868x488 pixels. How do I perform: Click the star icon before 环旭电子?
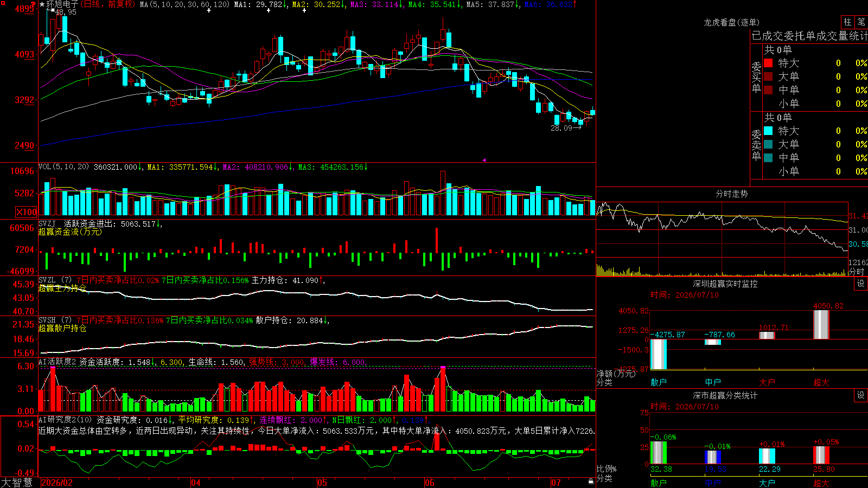click(x=42, y=4)
